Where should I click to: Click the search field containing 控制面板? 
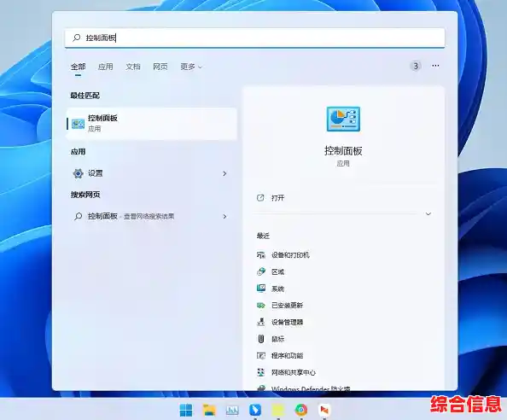point(255,38)
